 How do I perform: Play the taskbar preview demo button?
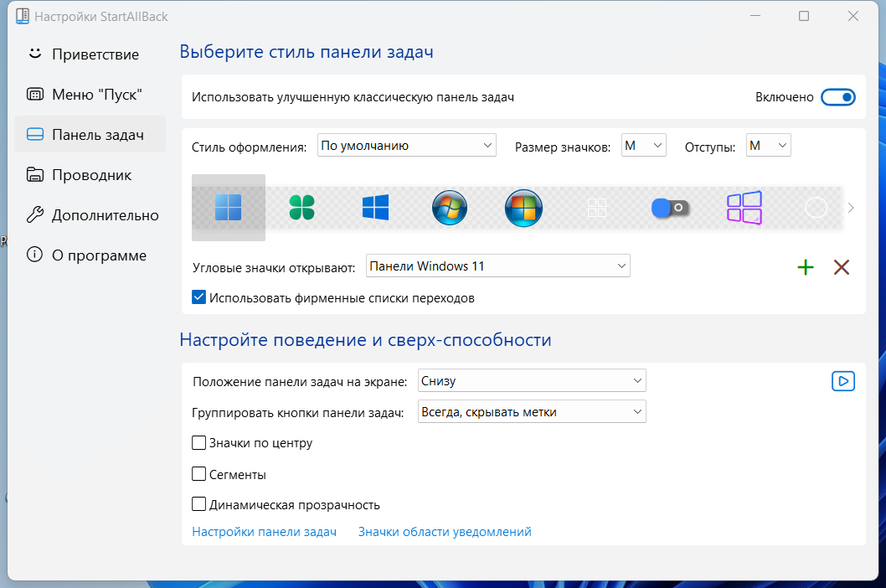coord(843,381)
